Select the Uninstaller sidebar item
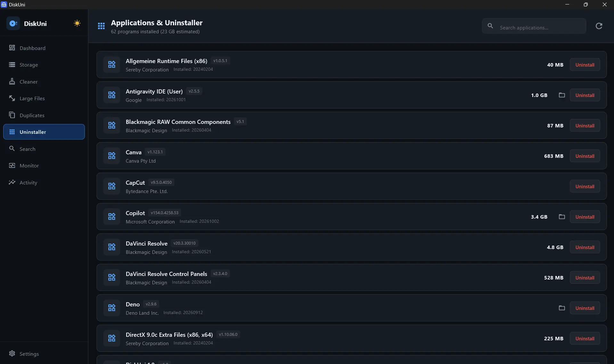The width and height of the screenshot is (614, 364). coord(44,132)
